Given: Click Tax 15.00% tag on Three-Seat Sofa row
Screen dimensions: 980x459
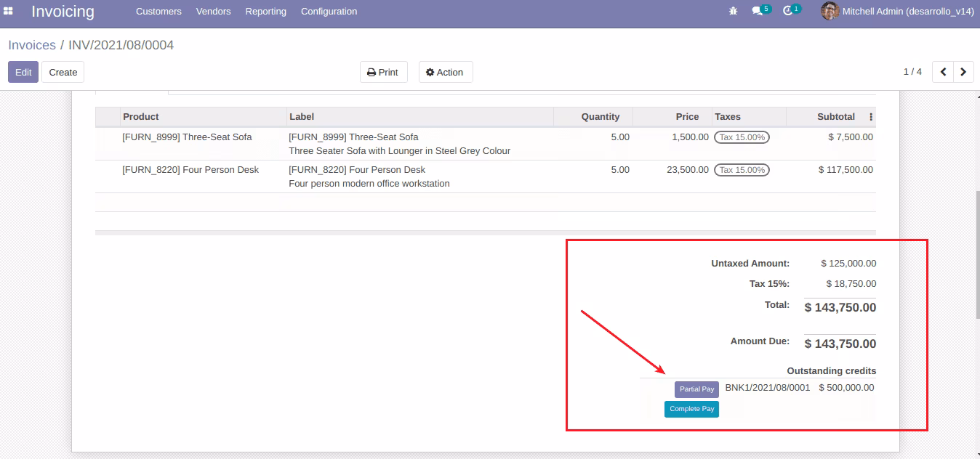Looking at the screenshot, I should coord(742,137).
